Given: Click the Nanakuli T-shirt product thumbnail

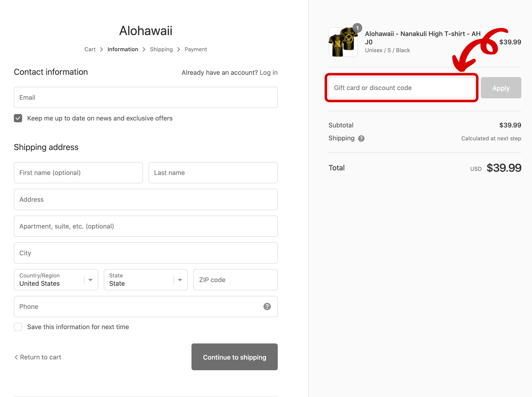Looking at the screenshot, I should (343, 42).
